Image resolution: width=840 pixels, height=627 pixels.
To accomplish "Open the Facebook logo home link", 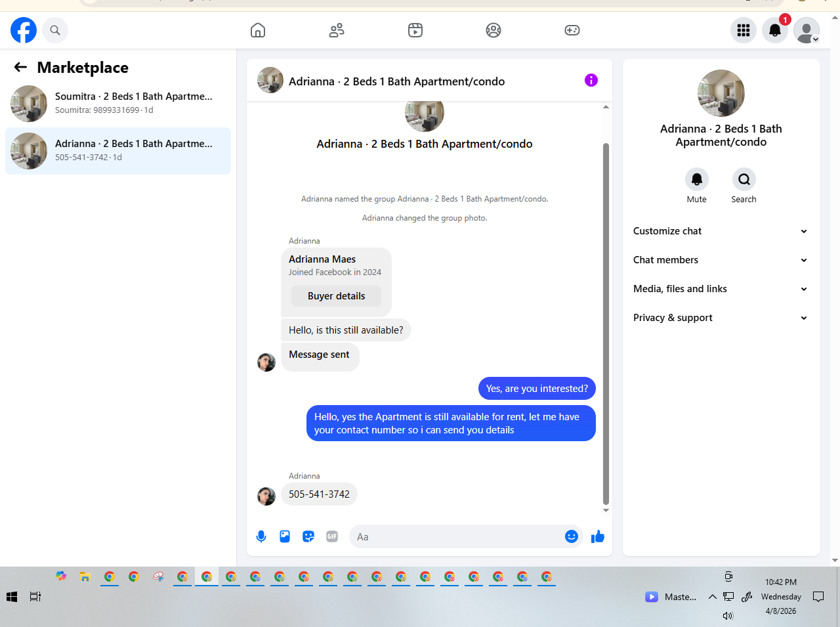I will (24, 30).
